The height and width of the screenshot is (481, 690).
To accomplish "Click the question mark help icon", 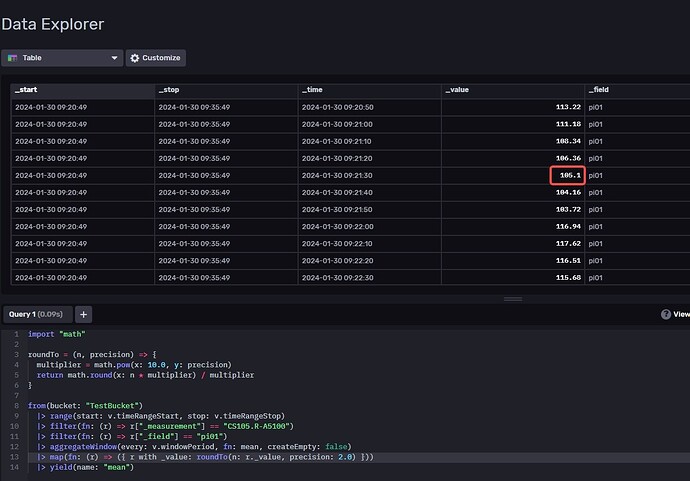I will tap(666, 314).
